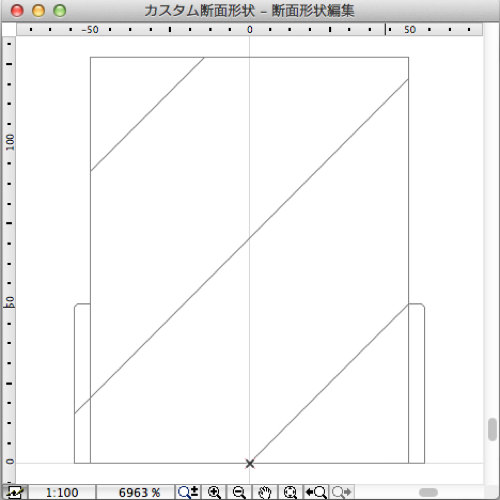Click the magnifier with plus-minus zoom options icon
Image resolution: width=500 pixels, height=500 pixels.
[x=188, y=492]
